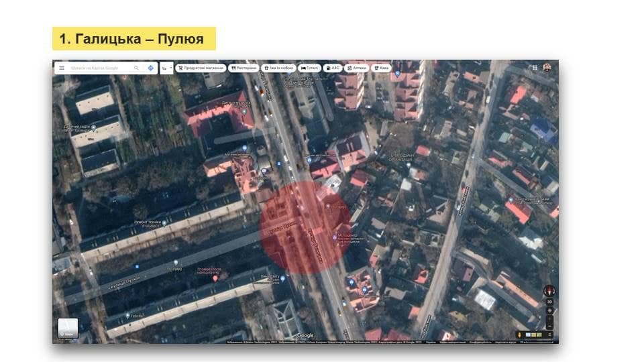
Task: Open the Google apps grid
Action: pyautogui.click(x=535, y=67)
